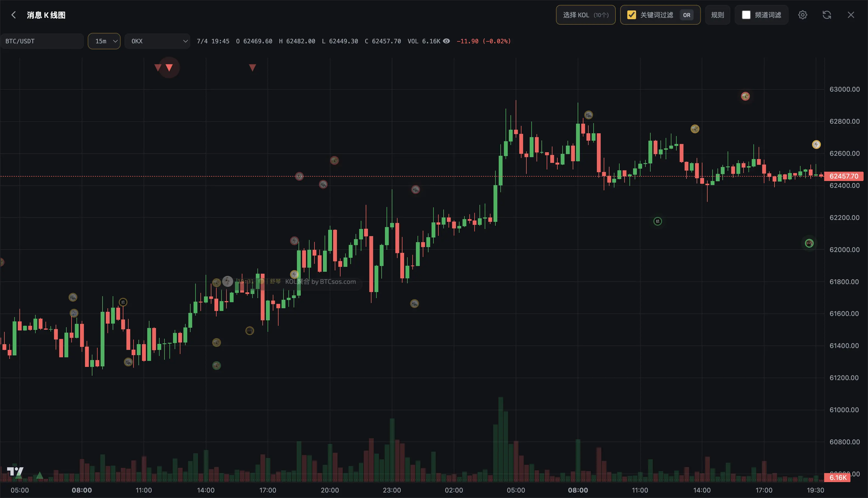Open the glowing green-ringed avatar near 62050

(809, 244)
